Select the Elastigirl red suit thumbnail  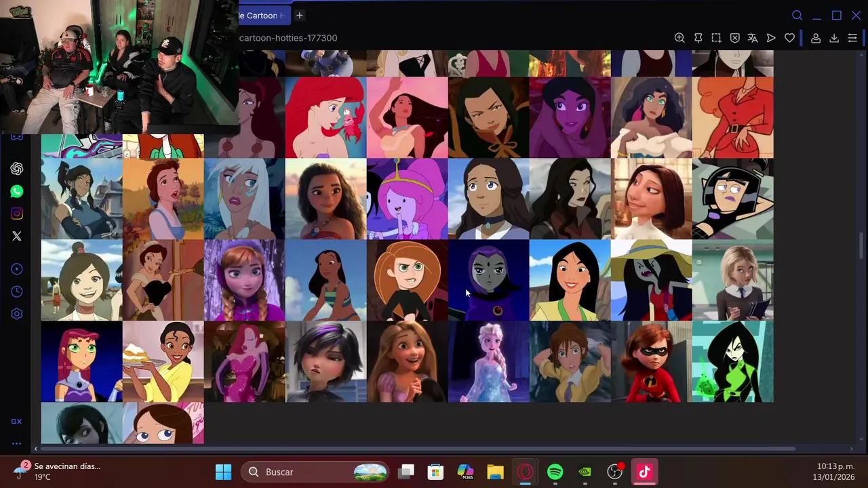pyautogui.click(x=651, y=361)
